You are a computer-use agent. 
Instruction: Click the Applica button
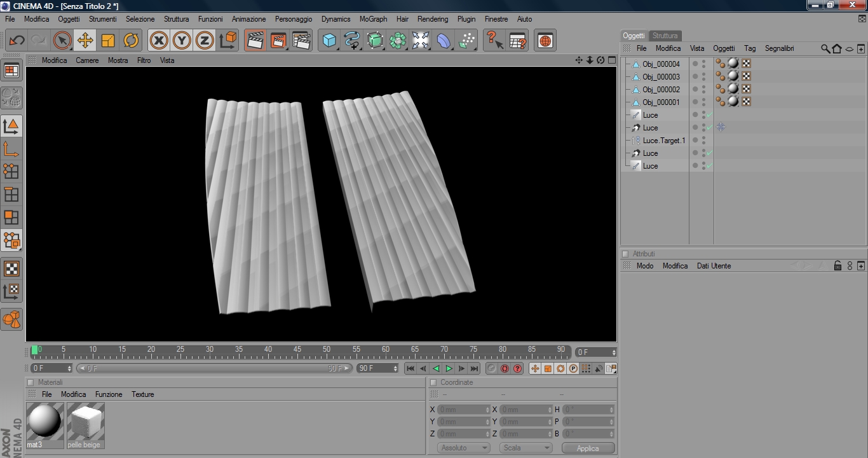point(588,448)
